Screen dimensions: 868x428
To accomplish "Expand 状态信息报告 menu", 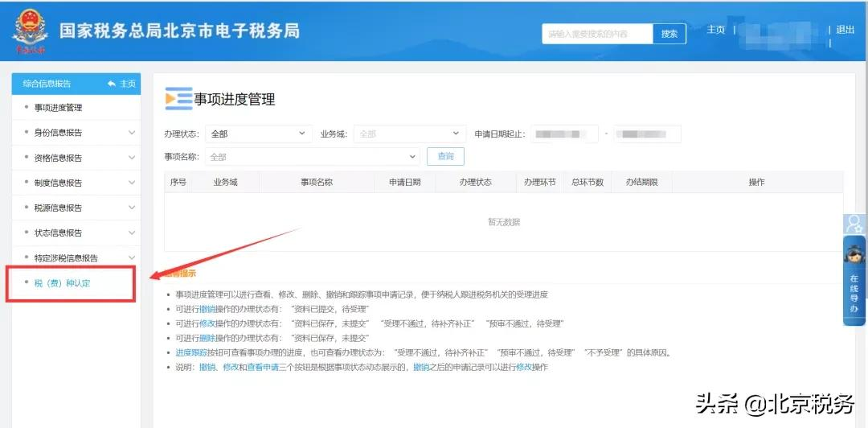I will (x=76, y=233).
